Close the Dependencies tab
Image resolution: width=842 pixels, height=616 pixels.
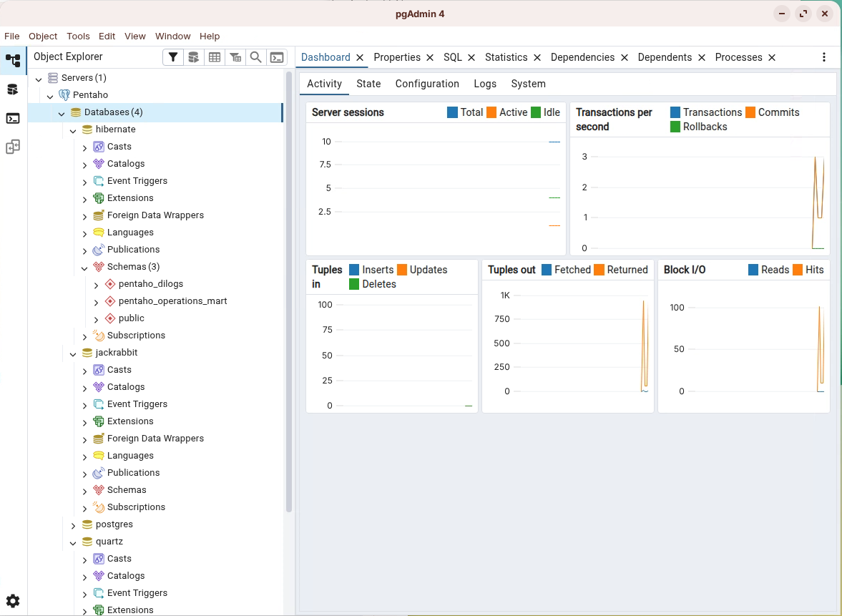(625, 57)
